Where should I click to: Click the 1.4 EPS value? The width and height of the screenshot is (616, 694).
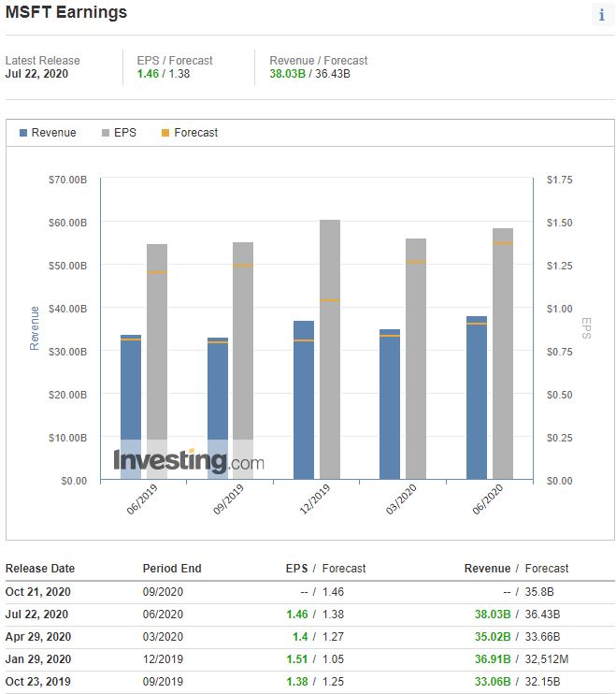[300, 637]
